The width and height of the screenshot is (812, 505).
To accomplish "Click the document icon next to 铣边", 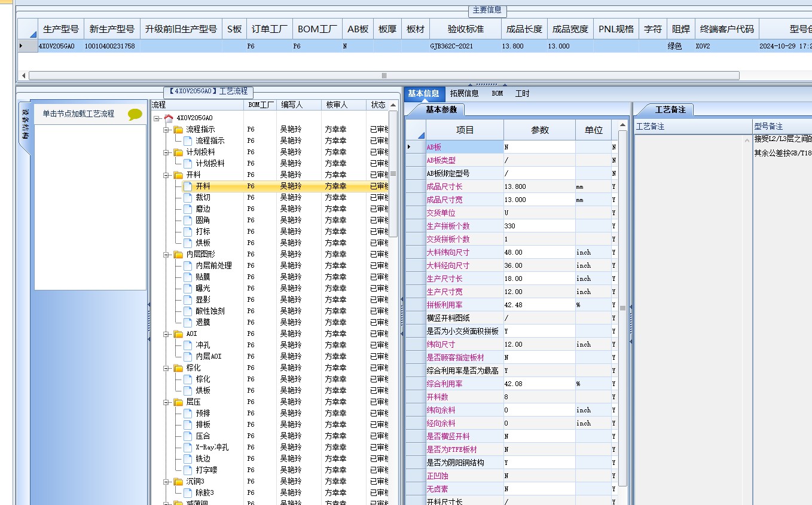I will pyautogui.click(x=188, y=458).
